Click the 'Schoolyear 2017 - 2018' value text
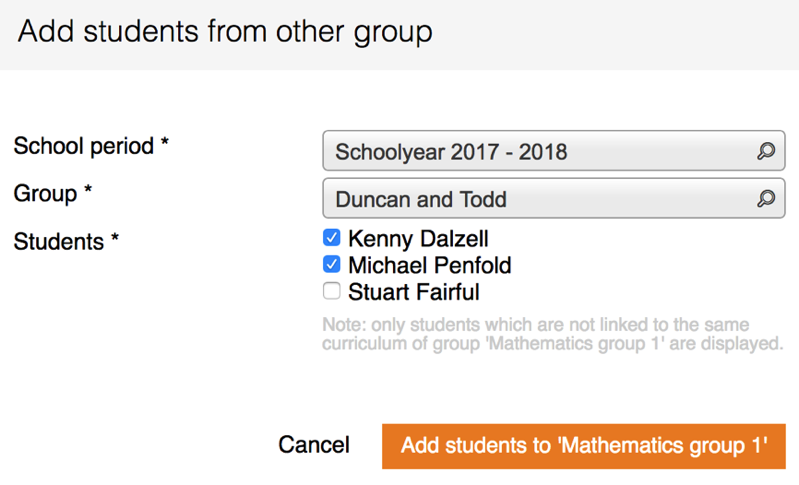The height and width of the screenshot is (485, 799). pos(451,153)
